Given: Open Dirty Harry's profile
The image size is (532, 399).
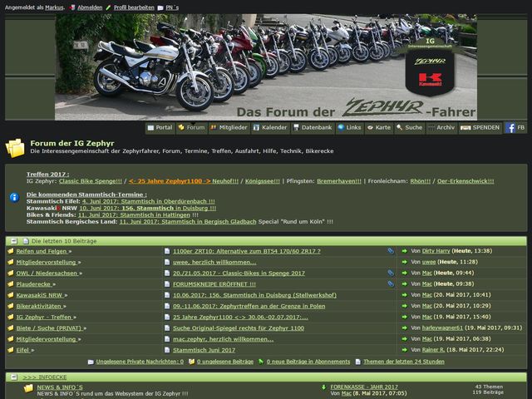Looking at the screenshot, I should (x=436, y=251).
